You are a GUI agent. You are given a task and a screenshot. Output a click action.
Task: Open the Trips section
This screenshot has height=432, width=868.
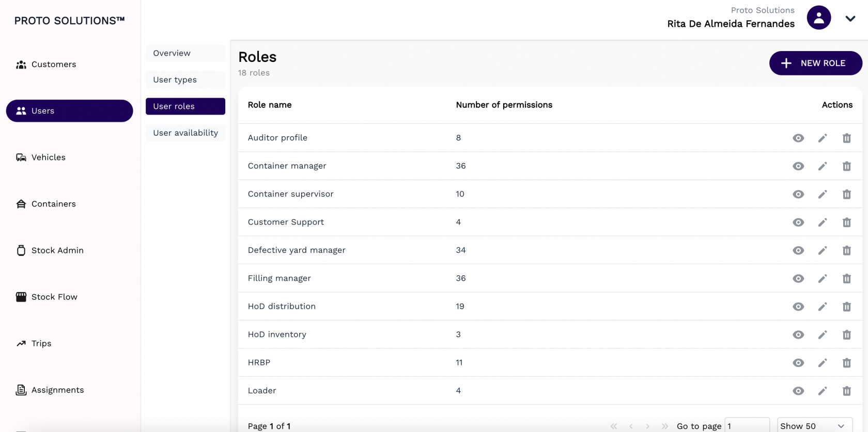69,343
